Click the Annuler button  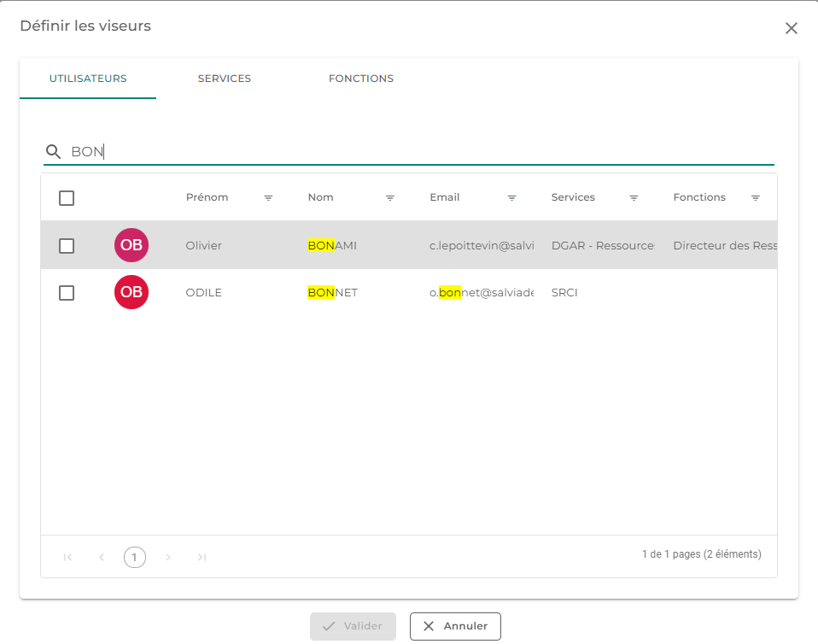455,626
